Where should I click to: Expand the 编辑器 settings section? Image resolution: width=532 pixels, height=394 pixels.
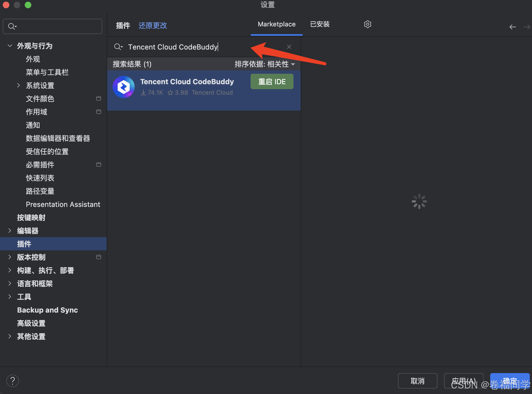pyautogui.click(x=10, y=231)
